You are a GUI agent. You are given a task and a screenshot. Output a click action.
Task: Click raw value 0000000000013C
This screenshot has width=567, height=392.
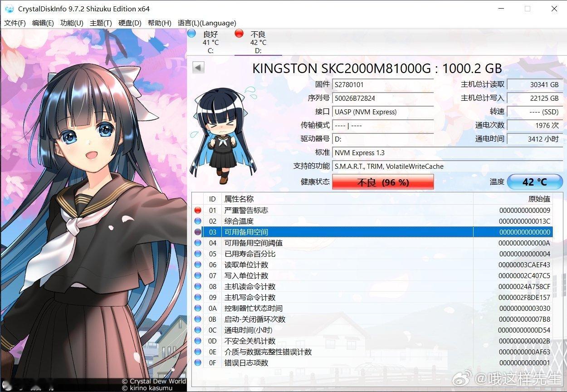[x=524, y=221]
